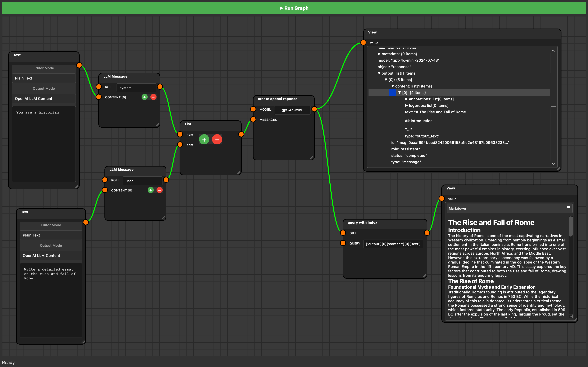Screen dimensions: 588x367
Task: Expand annotations list in View
Action: 406,99
